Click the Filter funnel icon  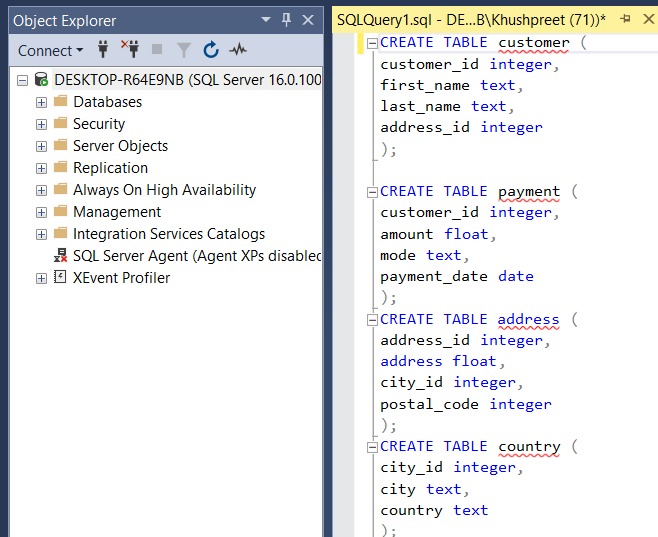[183, 50]
